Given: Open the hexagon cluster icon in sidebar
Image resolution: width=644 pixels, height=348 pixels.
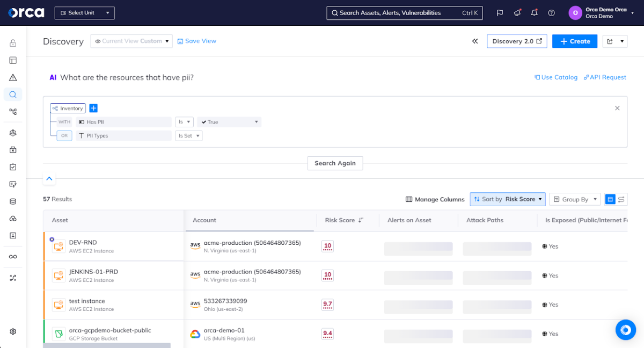Looking at the screenshot, I should pos(13,133).
